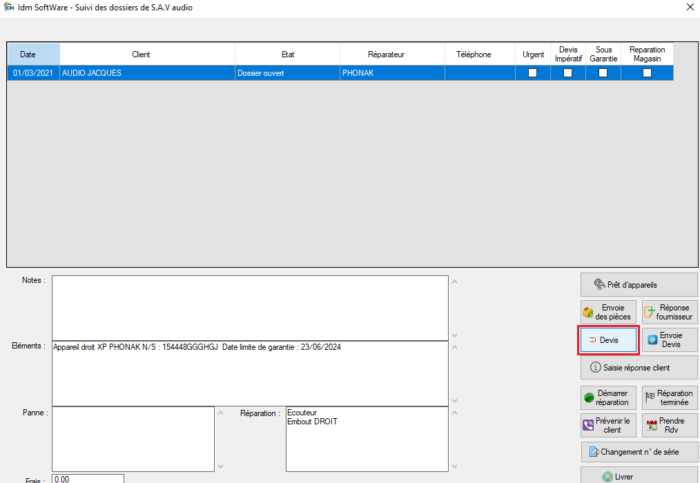Close the Suivi des dossiers window
700x483 pixels.
click(x=690, y=7)
